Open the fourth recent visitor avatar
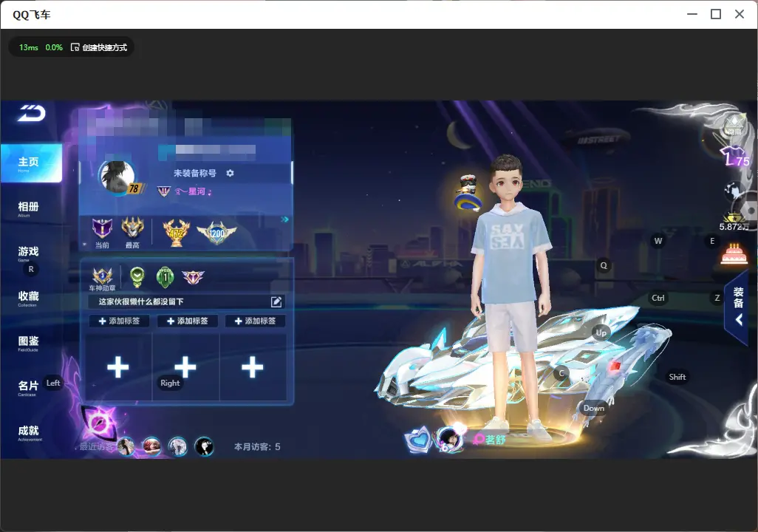 [x=204, y=446]
